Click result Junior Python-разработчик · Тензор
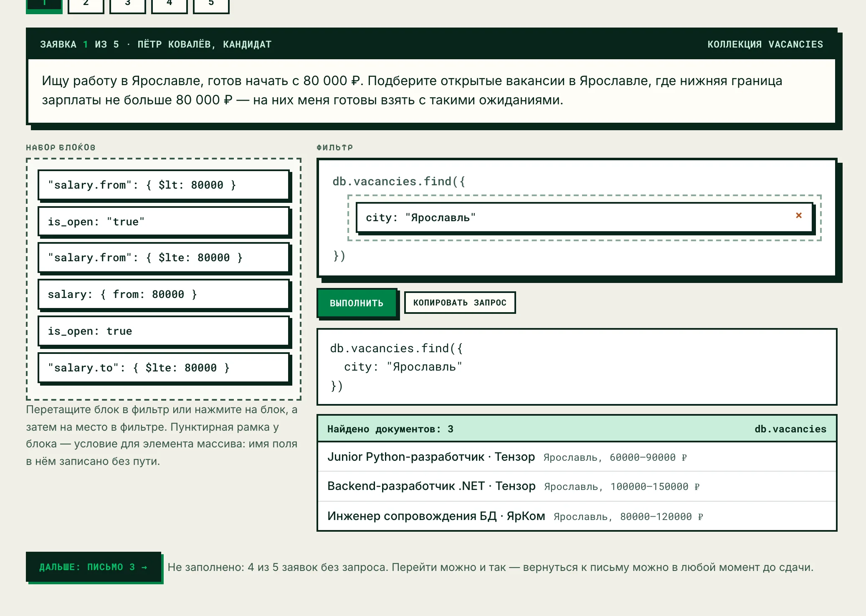The height and width of the screenshot is (616, 866). point(577,457)
